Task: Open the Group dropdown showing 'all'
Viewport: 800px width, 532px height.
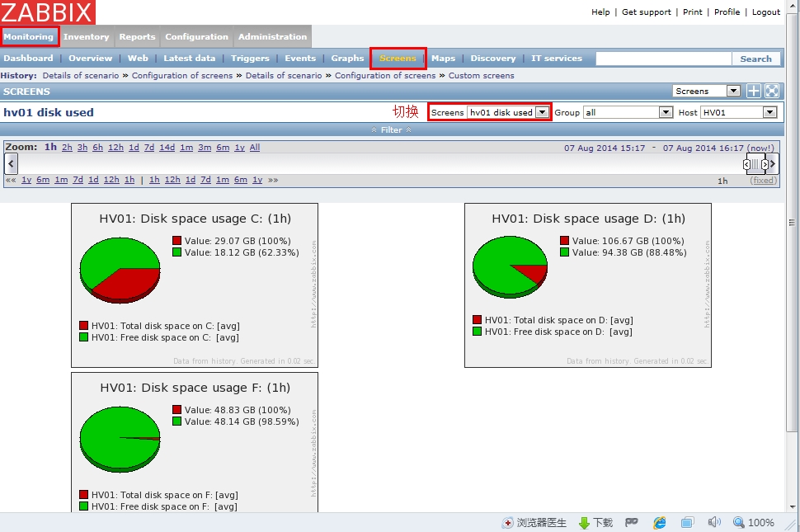Action: coord(628,112)
